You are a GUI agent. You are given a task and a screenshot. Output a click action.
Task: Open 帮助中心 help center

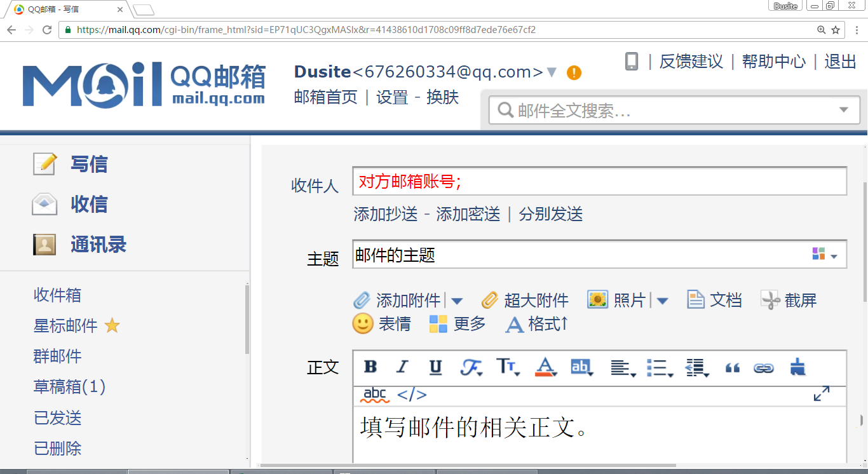point(774,62)
